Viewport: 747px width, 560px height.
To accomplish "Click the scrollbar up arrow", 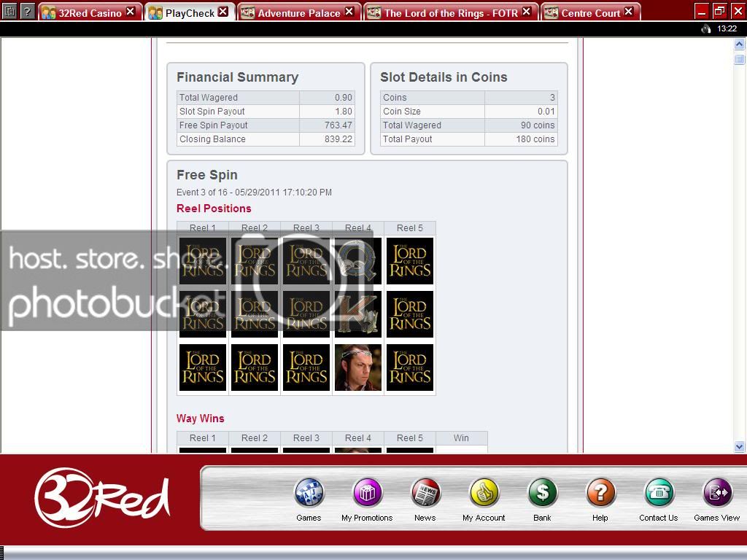I will click(x=740, y=44).
